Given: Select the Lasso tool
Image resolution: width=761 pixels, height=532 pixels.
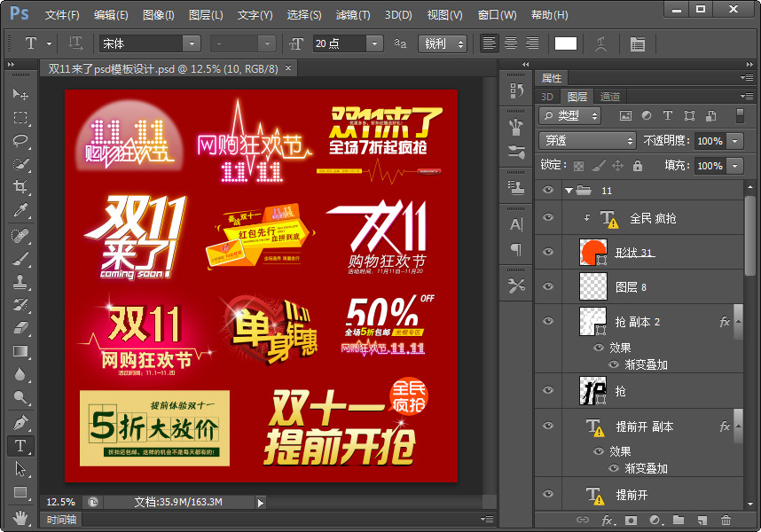Looking at the screenshot, I should (x=20, y=140).
